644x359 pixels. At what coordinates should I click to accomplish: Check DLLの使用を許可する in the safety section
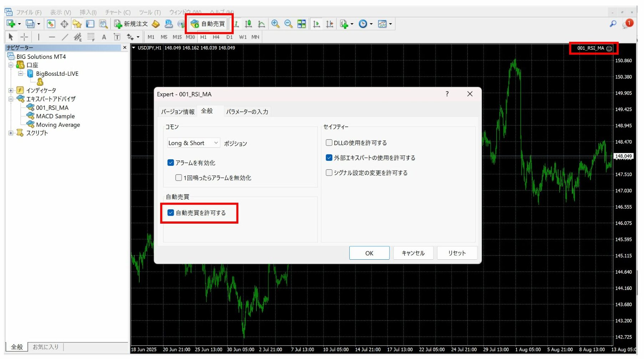329,142
